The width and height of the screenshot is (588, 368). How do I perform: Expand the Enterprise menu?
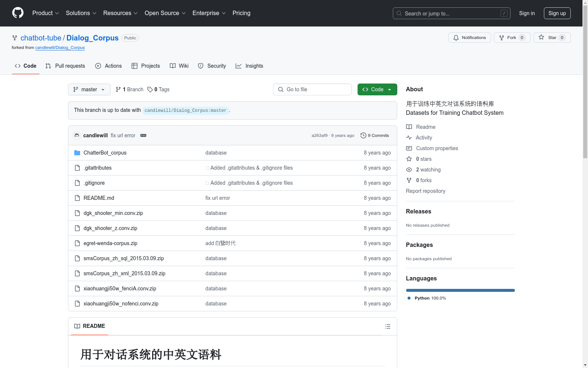click(209, 13)
